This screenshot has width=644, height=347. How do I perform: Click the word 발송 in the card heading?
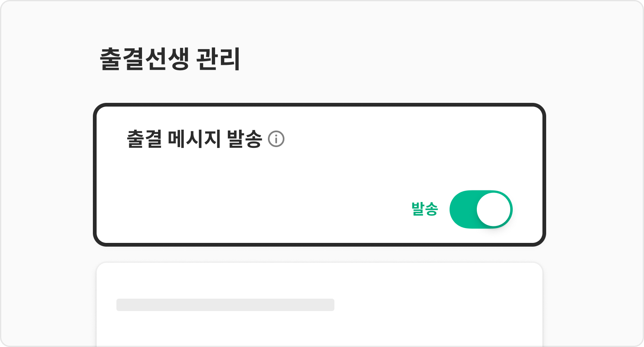click(x=245, y=139)
